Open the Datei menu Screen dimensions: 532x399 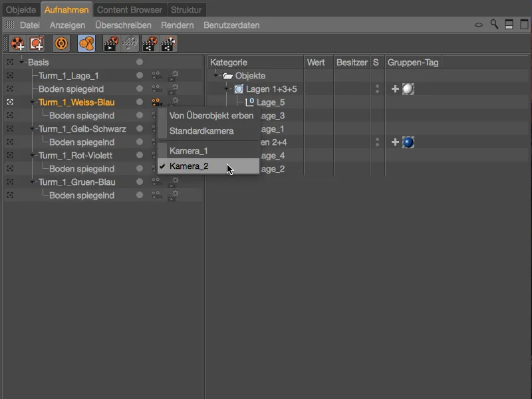pyautogui.click(x=30, y=25)
